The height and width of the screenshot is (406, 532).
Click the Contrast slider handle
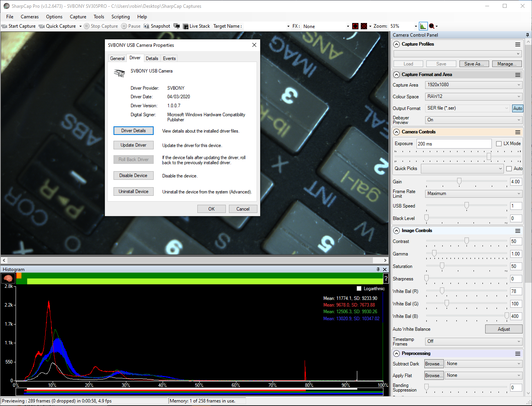click(x=466, y=241)
